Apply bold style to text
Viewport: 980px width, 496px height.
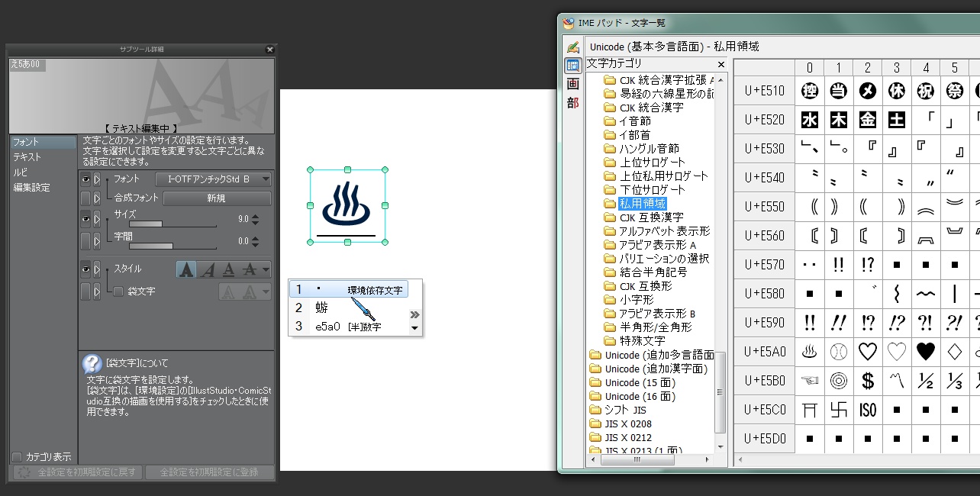[186, 269]
